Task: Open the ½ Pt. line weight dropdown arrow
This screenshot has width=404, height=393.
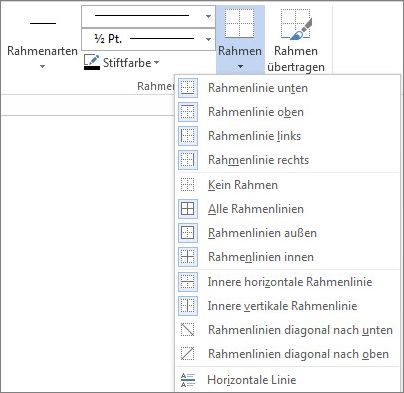Action: pyautogui.click(x=208, y=40)
